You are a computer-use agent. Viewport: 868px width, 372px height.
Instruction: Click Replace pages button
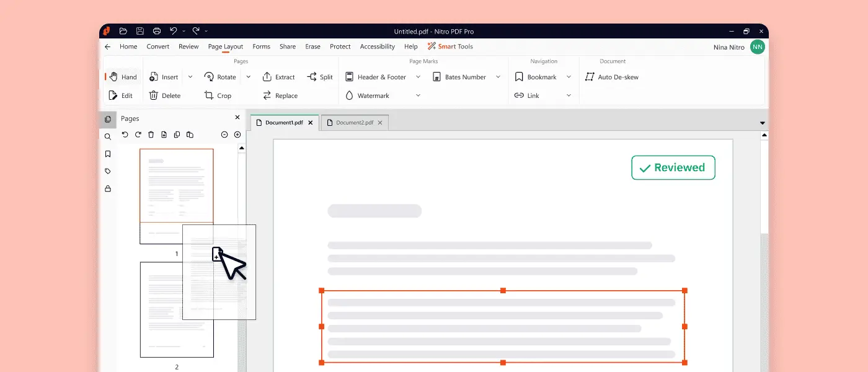click(280, 95)
